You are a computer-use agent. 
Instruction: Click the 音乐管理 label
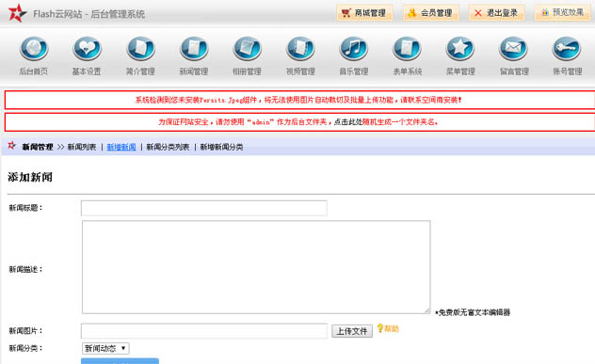pos(354,71)
